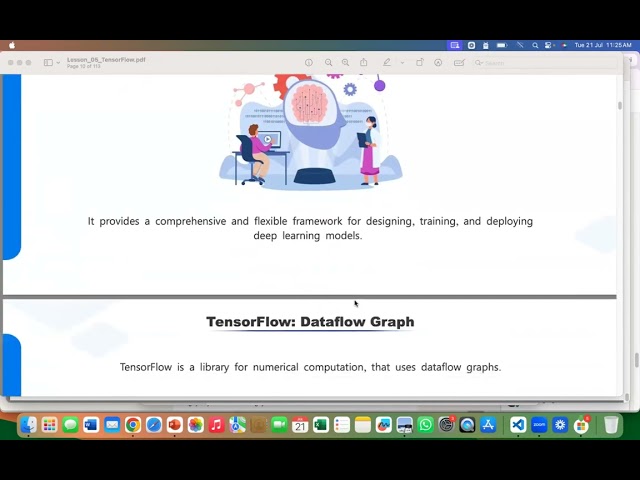Open Spotlight search in the menu bar

[x=535, y=45]
